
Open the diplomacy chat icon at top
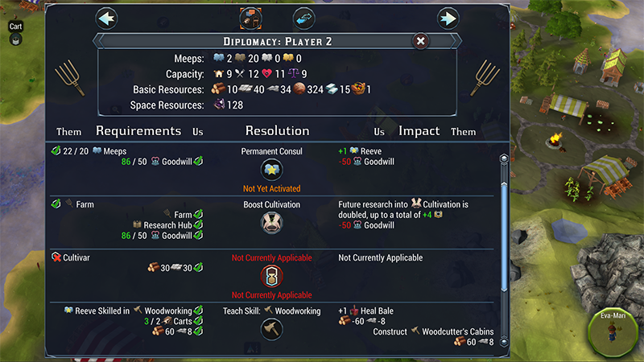(x=251, y=18)
